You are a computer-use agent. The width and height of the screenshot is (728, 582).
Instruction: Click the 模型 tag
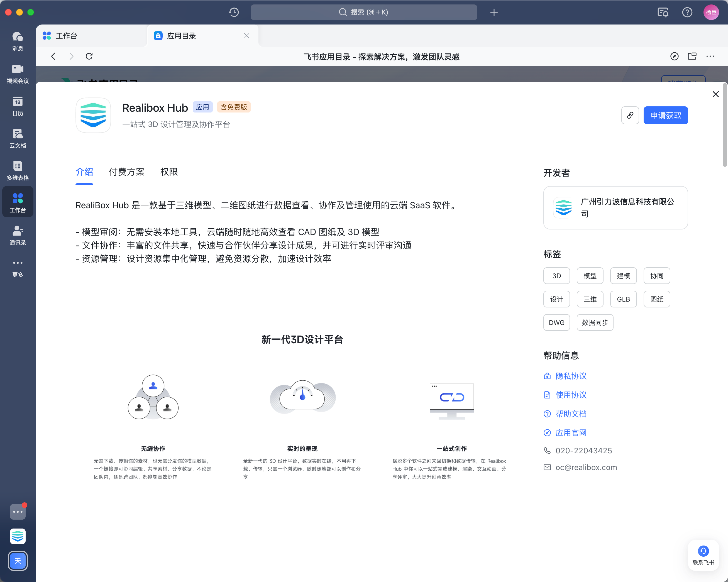click(x=590, y=276)
